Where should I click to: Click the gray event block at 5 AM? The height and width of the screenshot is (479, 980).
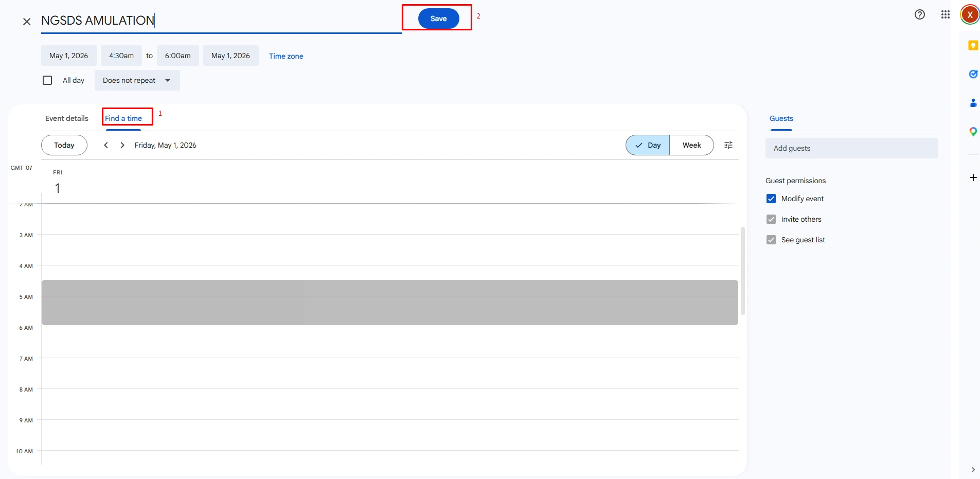390,303
